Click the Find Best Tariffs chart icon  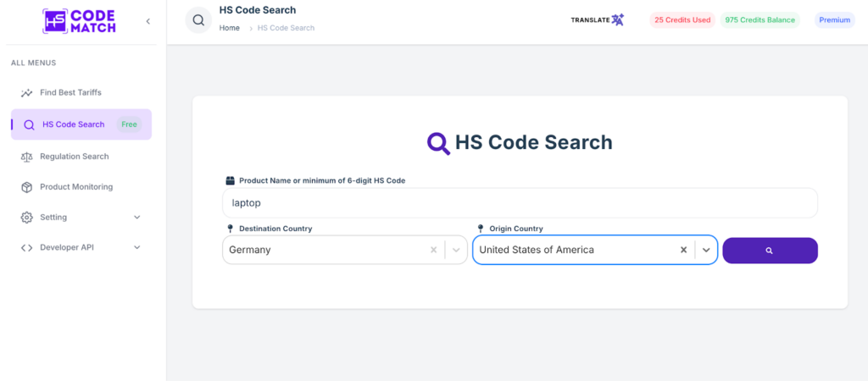(x=27, y=92)
